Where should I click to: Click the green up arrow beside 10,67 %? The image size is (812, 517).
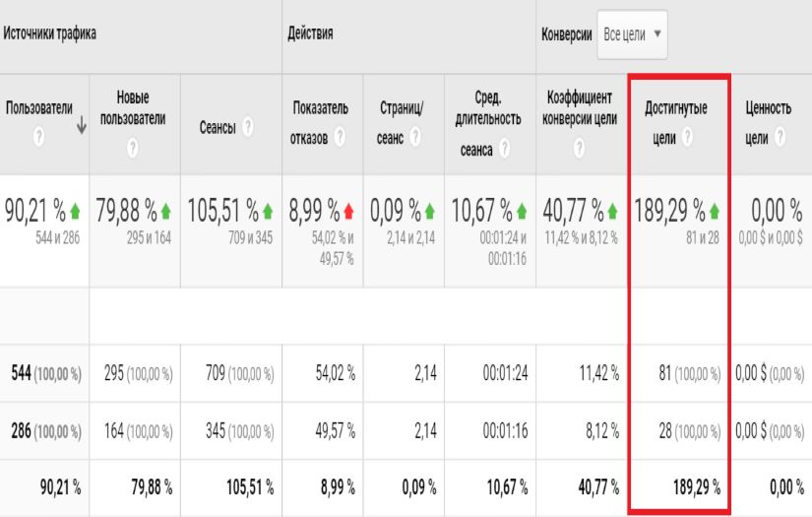[522, 211]
